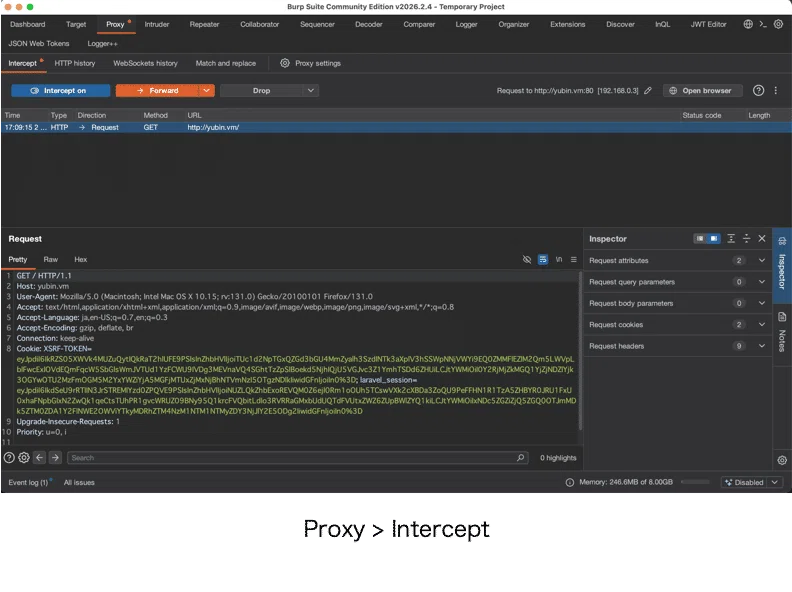Expand all Inspector sections icon

tap(731, 238)
